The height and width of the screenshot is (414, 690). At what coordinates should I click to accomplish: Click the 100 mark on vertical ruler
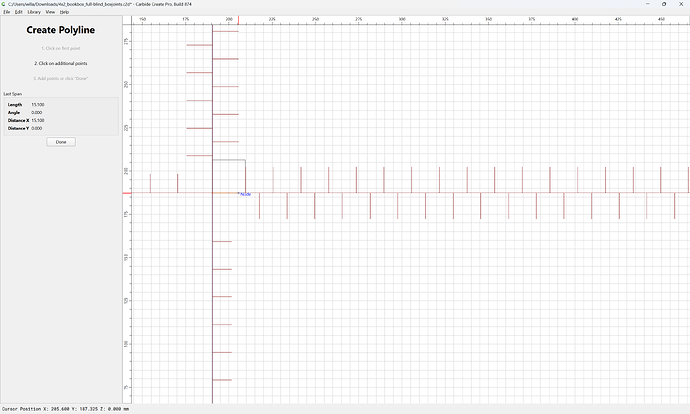coord(126,344)
